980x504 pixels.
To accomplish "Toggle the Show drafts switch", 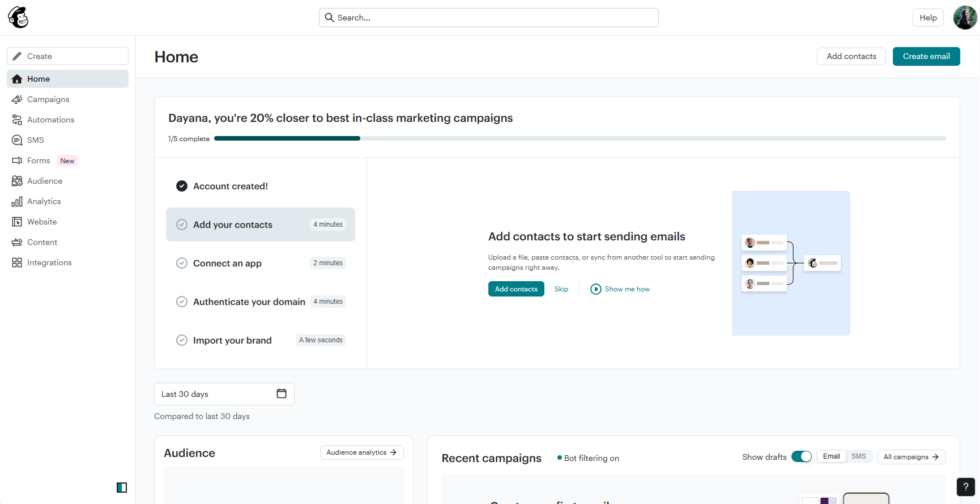I will (x=802, y=456).
